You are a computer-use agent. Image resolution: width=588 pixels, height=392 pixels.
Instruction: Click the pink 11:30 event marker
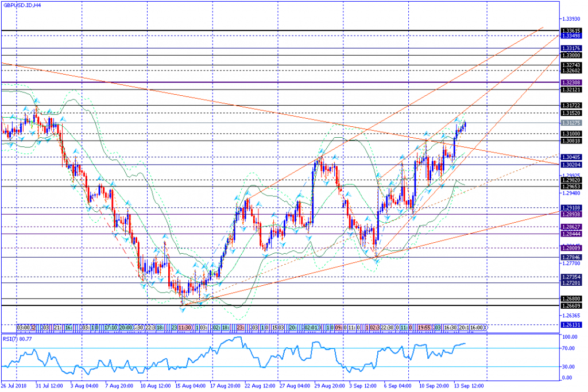(184, 327)
